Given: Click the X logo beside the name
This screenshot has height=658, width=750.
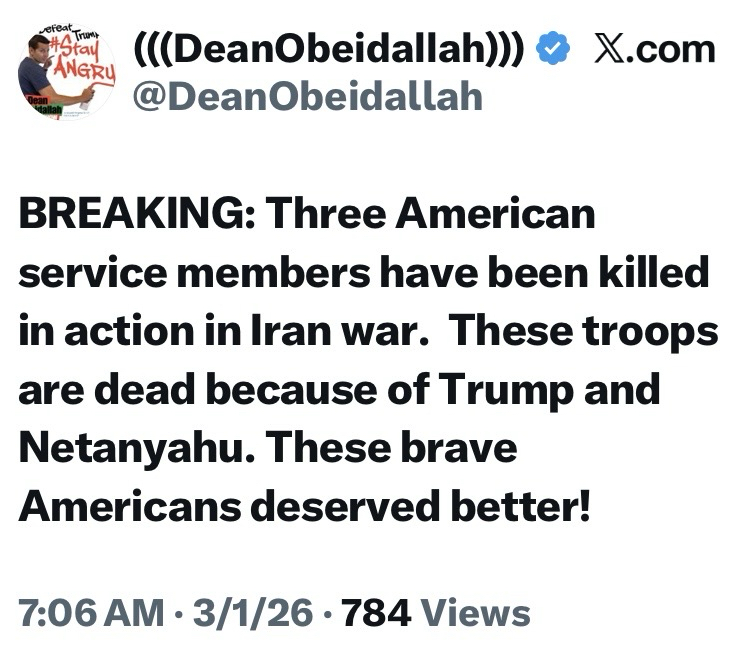Looking at the screenshot, I should coord(610,49).
